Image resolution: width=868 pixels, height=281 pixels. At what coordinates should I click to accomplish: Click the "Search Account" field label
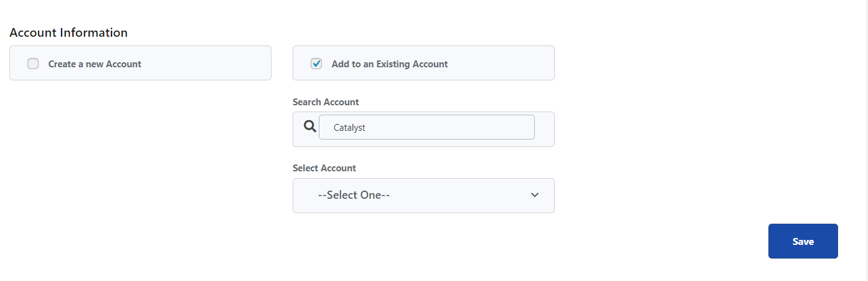coord(326,102)
